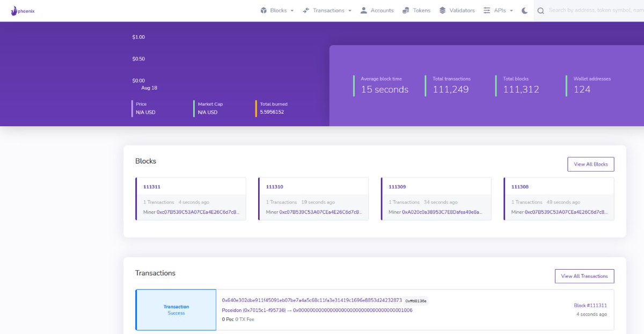
Task: Click Wallet addresses value 124
Action: 582,90
